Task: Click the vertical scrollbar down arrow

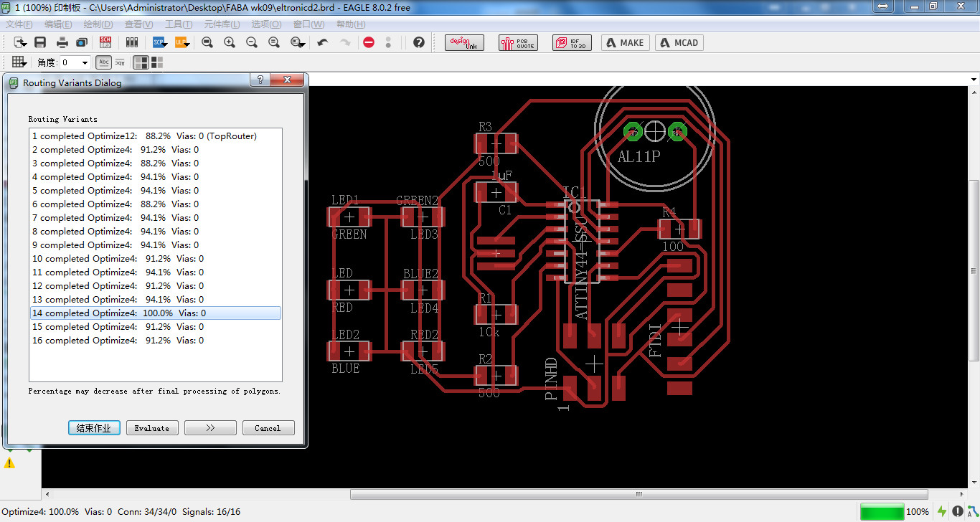Action: tap(974, 481)
